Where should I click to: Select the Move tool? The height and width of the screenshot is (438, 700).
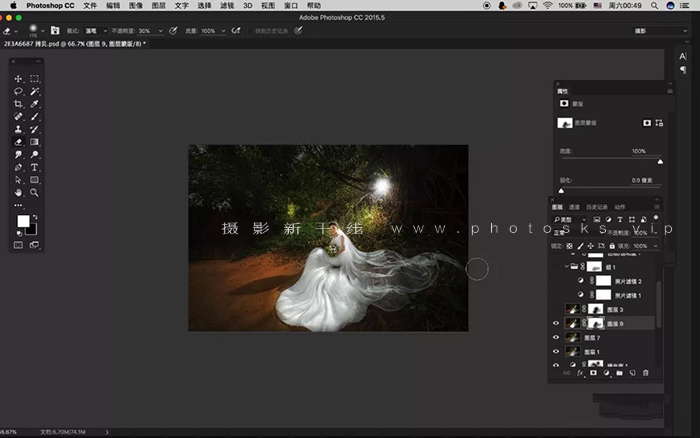tap(18, 79)
